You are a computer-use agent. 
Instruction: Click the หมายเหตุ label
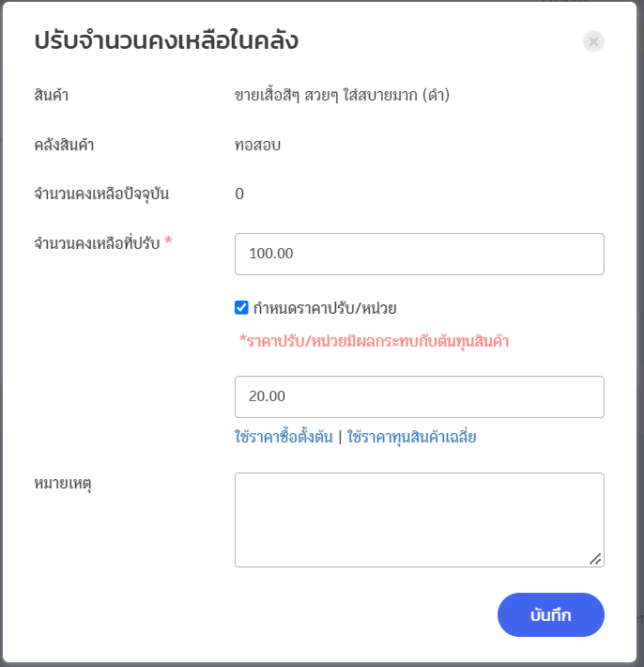click(63, 484)
